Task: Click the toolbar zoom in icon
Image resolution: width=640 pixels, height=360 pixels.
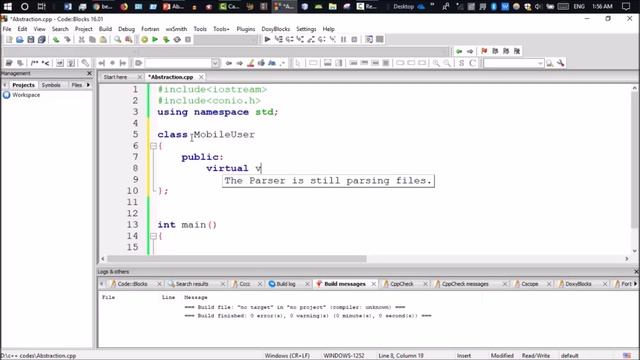Action: (x=436, y=63)
